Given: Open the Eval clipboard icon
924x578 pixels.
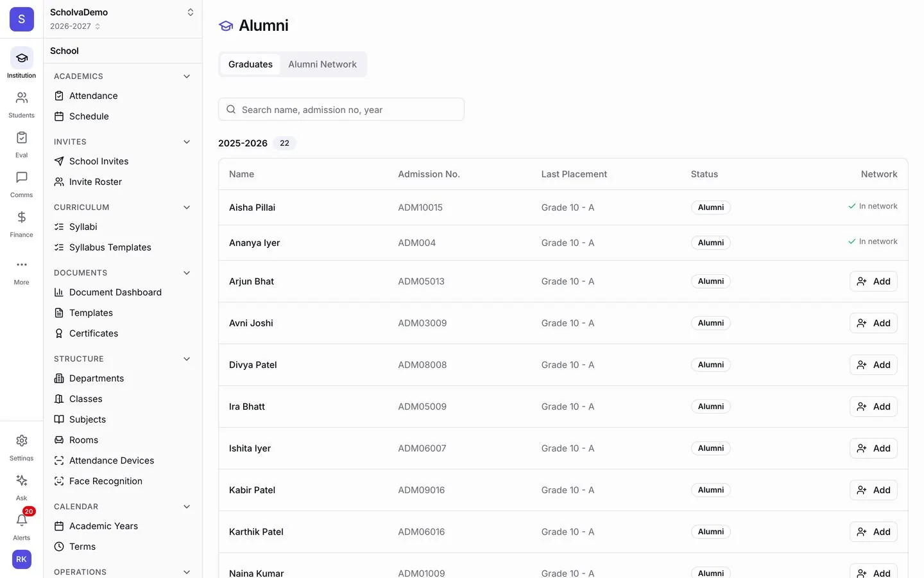Looking at the screenshot, I should (21, 138).
